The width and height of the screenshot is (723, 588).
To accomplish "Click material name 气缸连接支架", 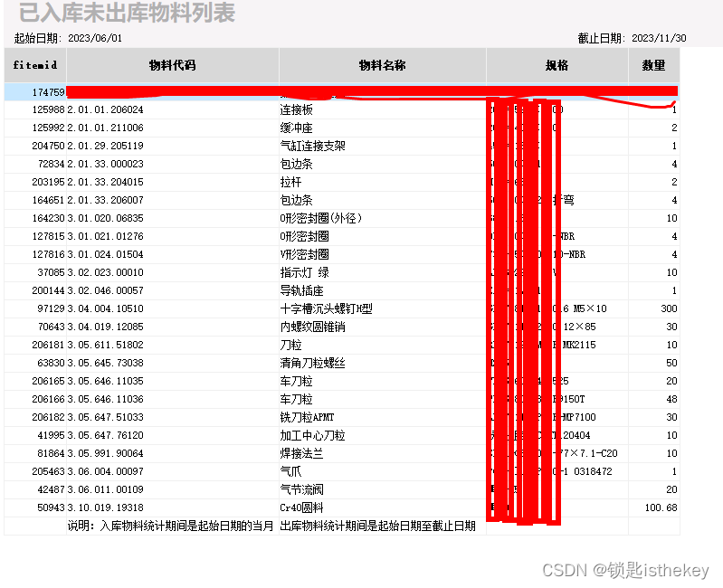I will 312,146.
